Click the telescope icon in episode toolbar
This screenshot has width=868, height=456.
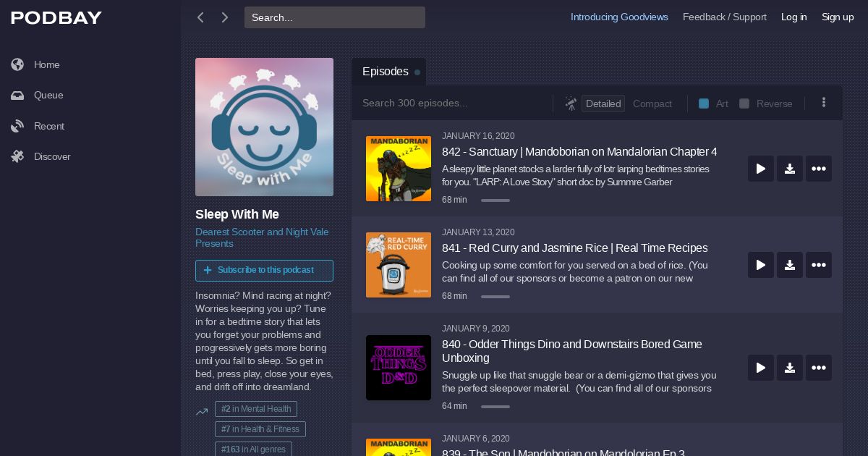pyautogui.click(x=571, y=104)
